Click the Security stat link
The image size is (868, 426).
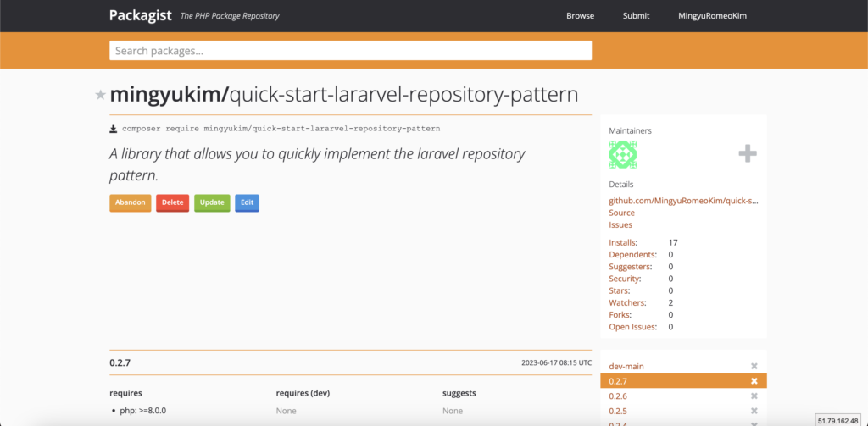625,279
